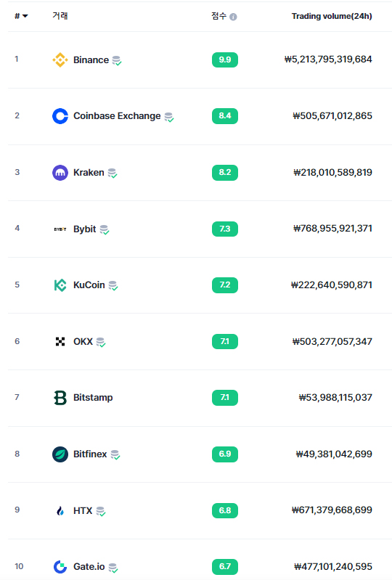392x580 pixels.
Task: Sort by the 거래 exchange column header
Action: point(60,15)
